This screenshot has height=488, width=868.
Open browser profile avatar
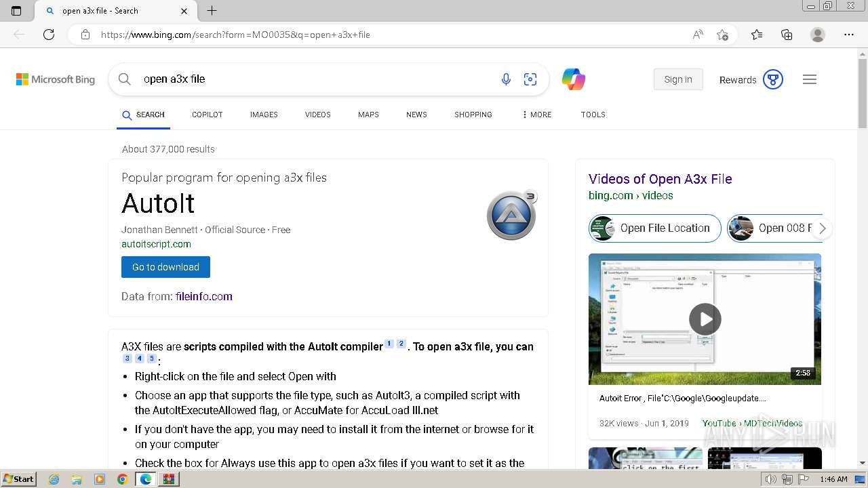click(x=818, y=35)
